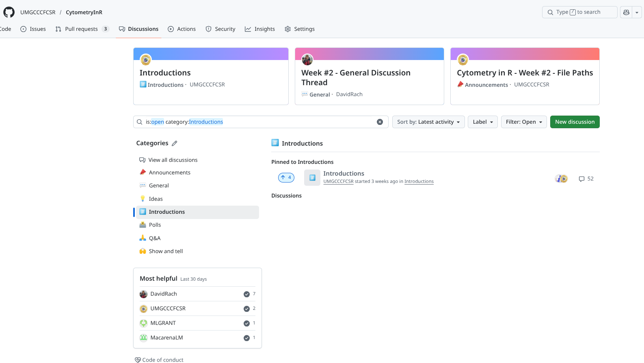Click the discussions search filter field

coord(260,122)
